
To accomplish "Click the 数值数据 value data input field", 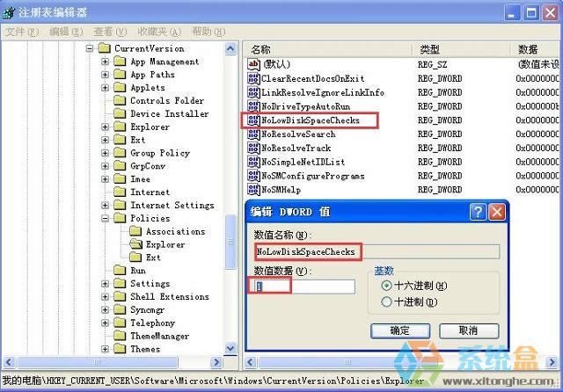I will pyautogui.click(x=303, y=287).
